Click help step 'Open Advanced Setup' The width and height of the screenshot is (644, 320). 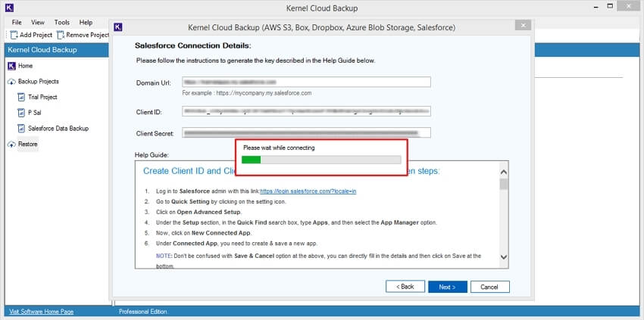[x=209, y=212]
